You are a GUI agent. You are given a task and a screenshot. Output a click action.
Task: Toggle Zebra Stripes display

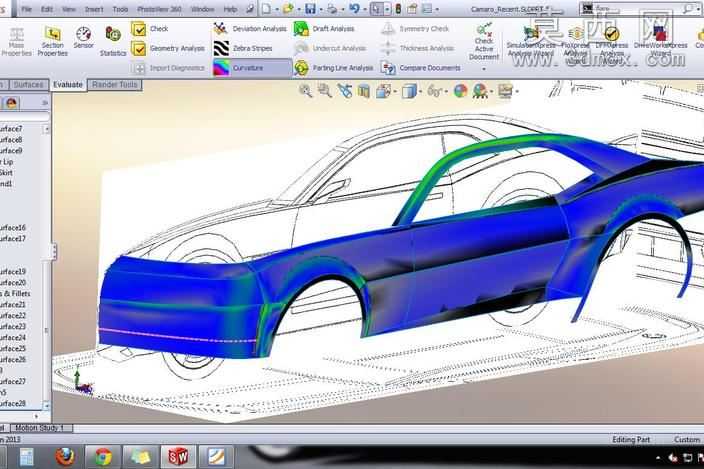243,48
